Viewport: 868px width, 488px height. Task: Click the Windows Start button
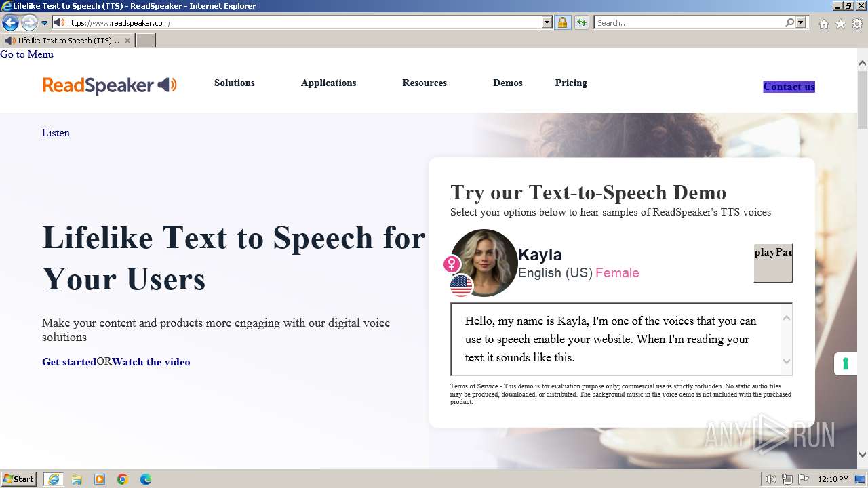(x=18, y=479)
